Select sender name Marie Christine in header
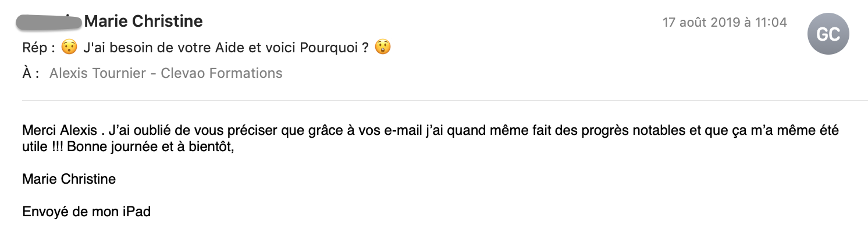The width and height of the screenshot is (868, 236). (x=143, y=22)
